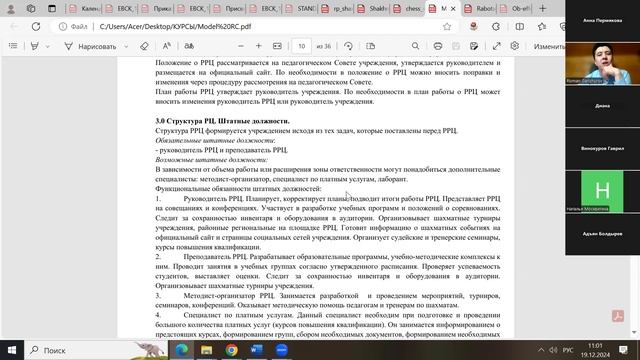Select the eraser tool in PDF toolbar
Viewport: 640px width, 360px height.
click(x=144, y=46)
